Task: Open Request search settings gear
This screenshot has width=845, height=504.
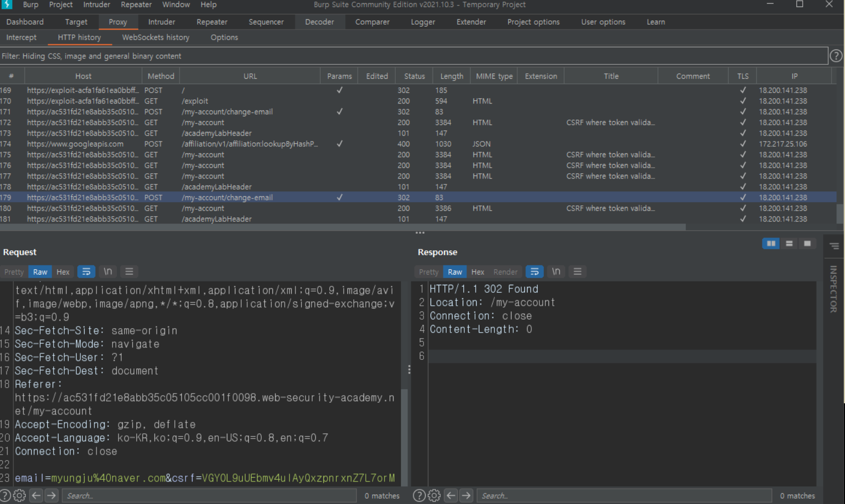Action: pyautogui.click(x=19, y=495)
